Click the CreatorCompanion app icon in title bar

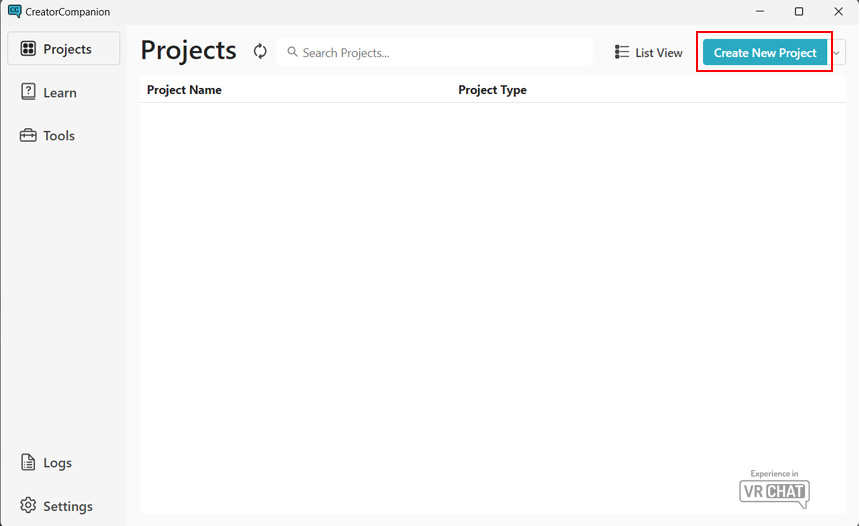[14, 12]
